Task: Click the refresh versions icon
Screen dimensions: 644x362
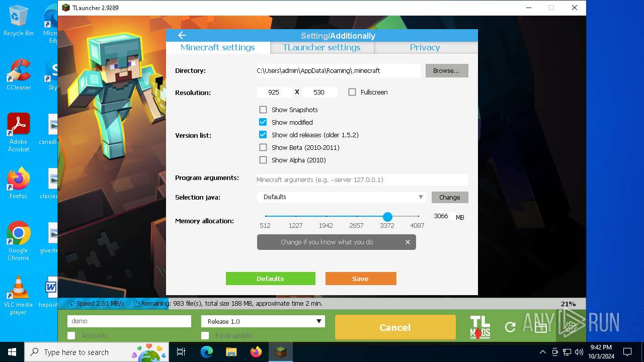Action: point(510,327)
